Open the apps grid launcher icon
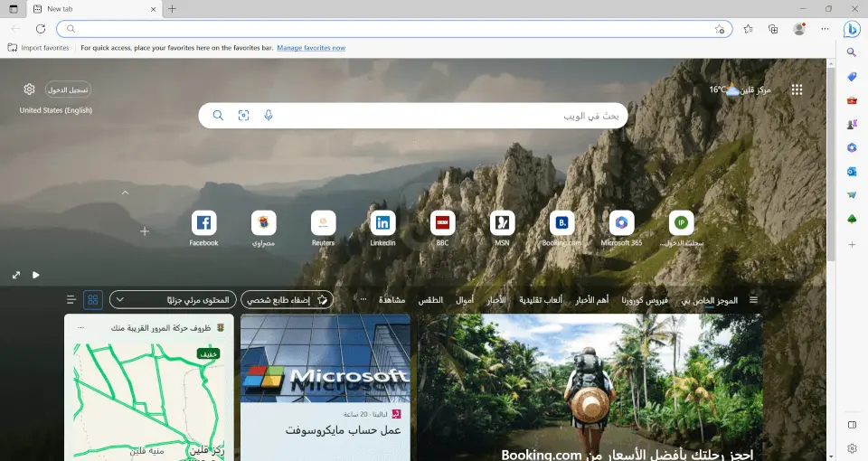The width and height of the screenshot is (868, 461). [x=797, y=89]
